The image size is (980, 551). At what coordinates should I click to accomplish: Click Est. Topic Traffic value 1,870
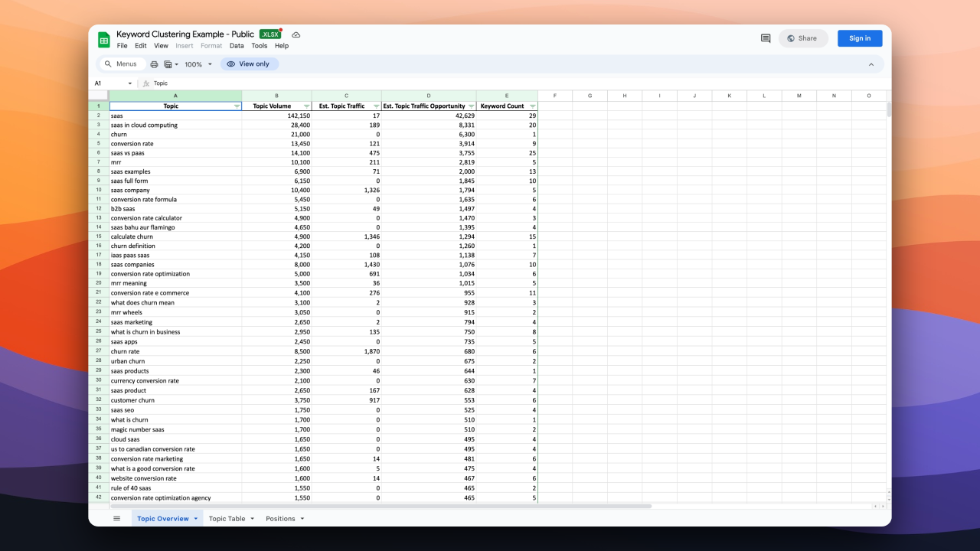tap(346, 351)
